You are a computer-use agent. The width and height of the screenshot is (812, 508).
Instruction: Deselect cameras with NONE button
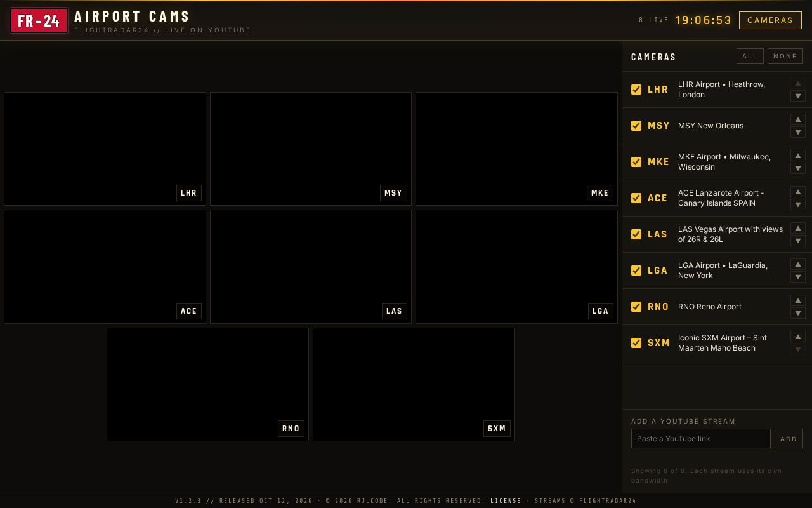click(x=785, y=56)
